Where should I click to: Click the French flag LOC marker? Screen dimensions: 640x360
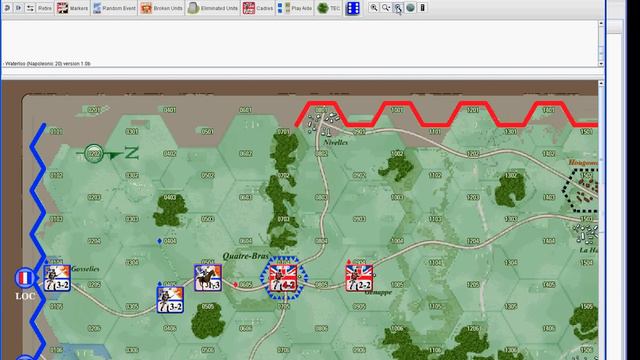click(x=24, y=278)
